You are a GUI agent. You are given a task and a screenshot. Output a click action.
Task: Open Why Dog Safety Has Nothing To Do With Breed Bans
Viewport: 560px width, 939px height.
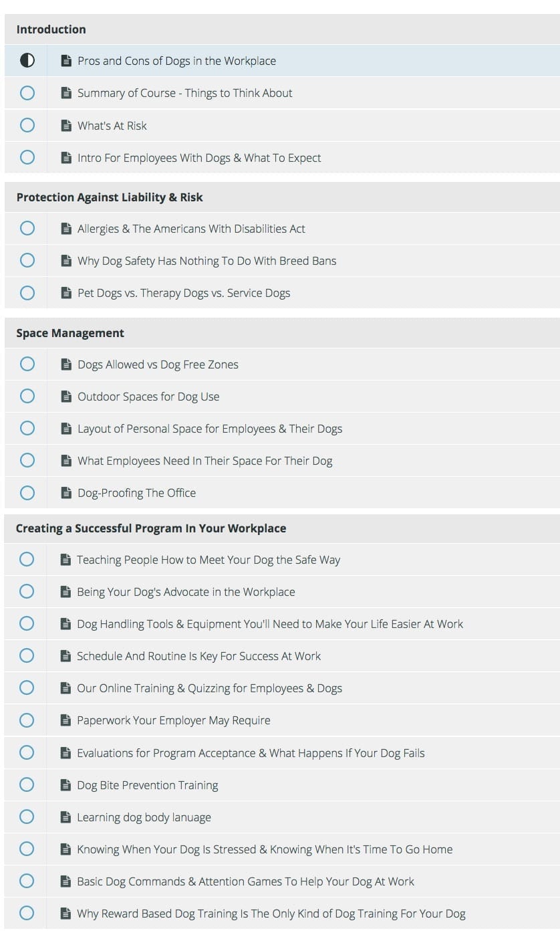coord(206,261)
